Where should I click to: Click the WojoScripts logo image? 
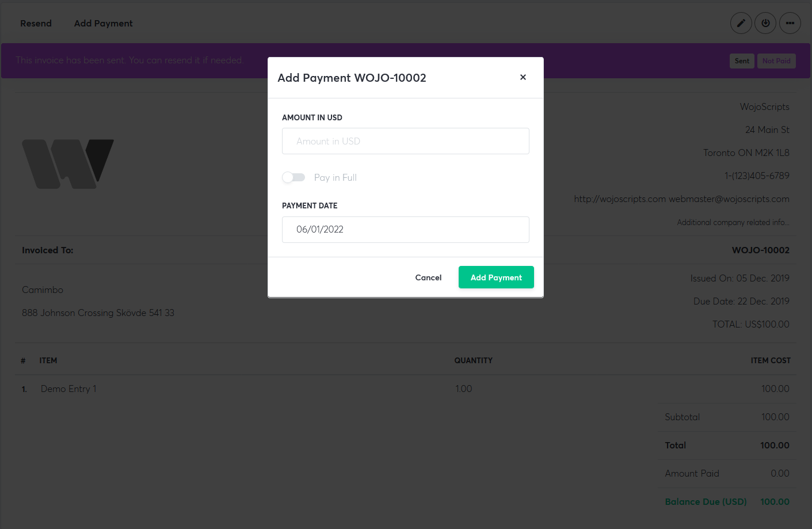(68, 164)
